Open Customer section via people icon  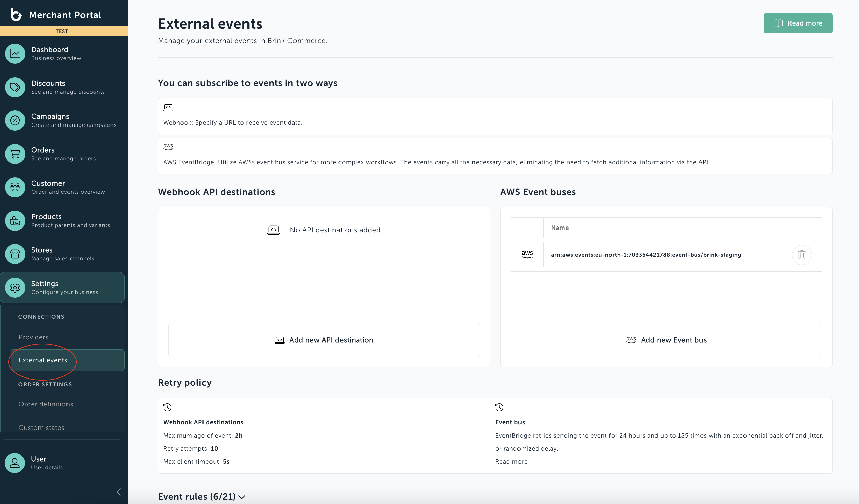[15, 187]
